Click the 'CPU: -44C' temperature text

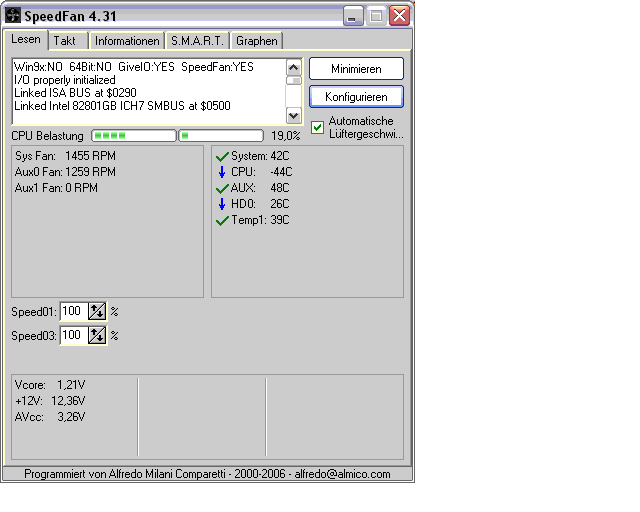pyautogui.click(x=262, y=172)
